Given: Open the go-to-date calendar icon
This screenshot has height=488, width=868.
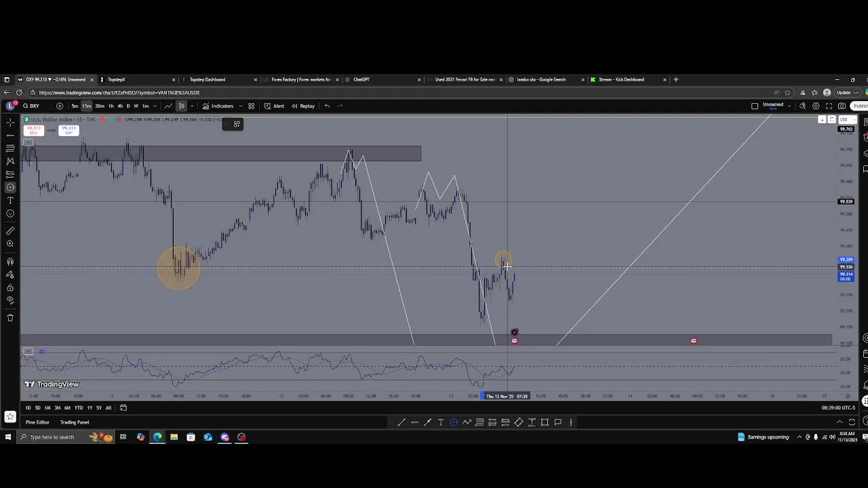Looking at the screenshot, I should coord(123,407).
